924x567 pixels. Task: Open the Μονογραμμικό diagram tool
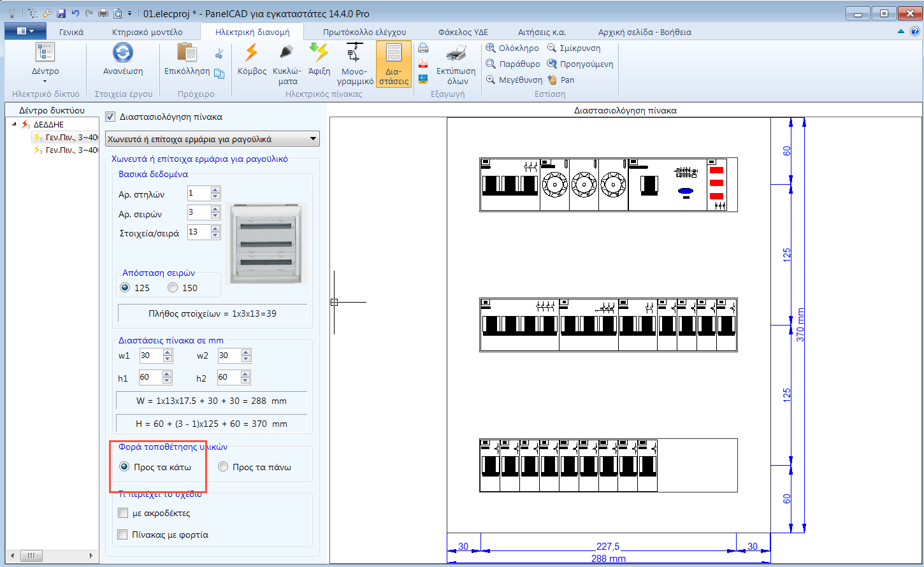(354, 54)
